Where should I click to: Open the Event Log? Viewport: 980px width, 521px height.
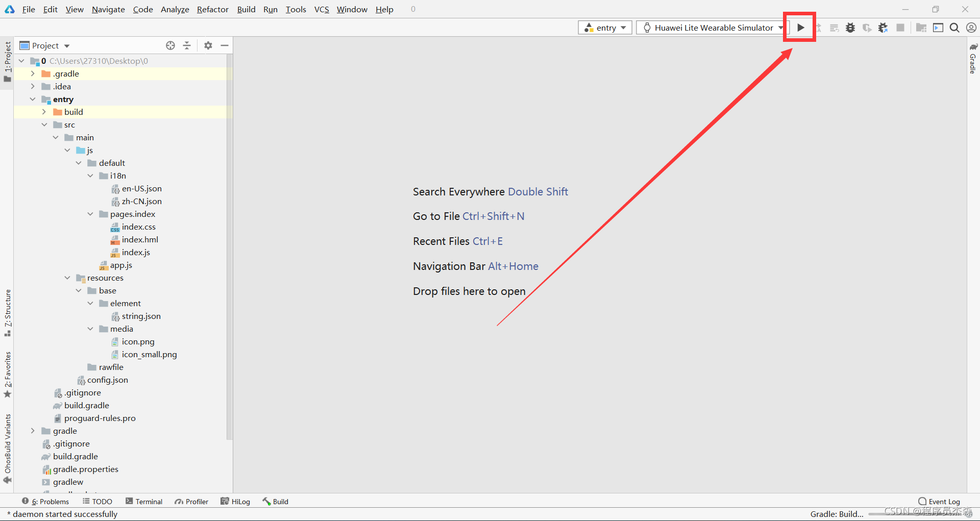tap(939, 502)
